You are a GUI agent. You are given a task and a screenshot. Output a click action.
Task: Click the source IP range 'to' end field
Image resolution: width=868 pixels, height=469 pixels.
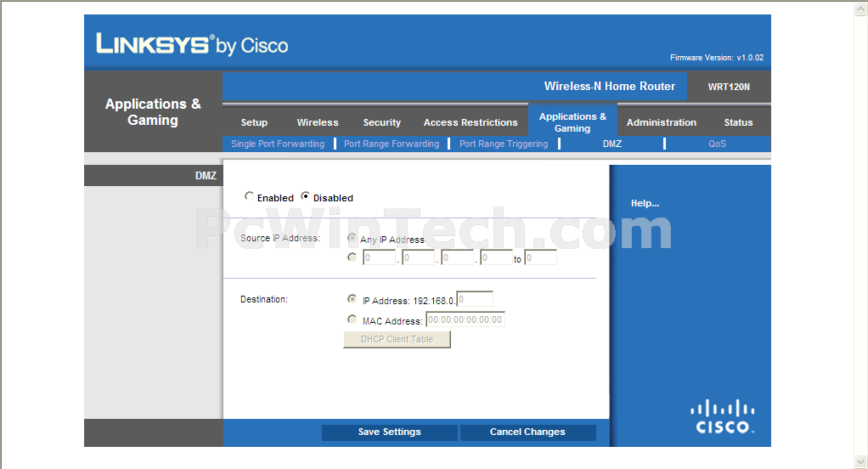pyautogui.click(x=540, y=257)
